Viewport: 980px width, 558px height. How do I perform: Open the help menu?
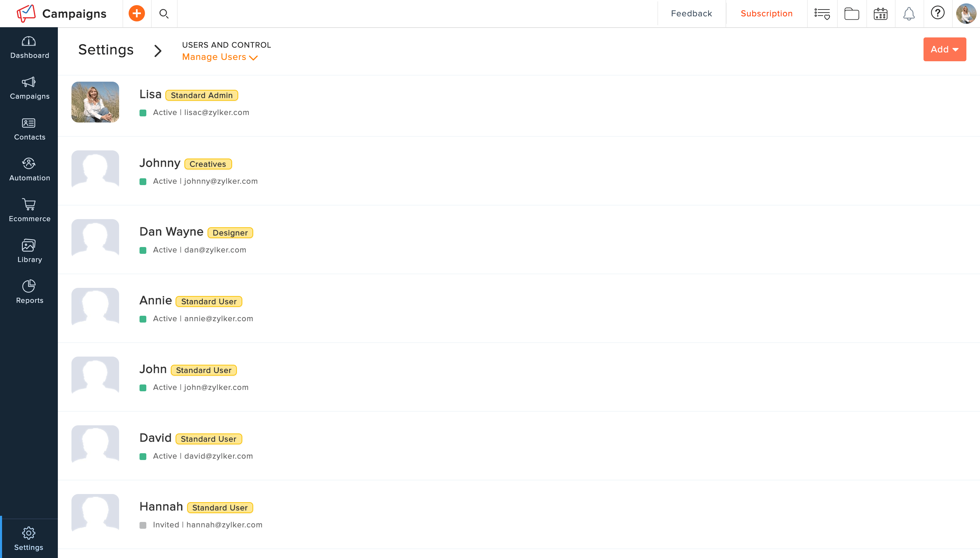937,13
